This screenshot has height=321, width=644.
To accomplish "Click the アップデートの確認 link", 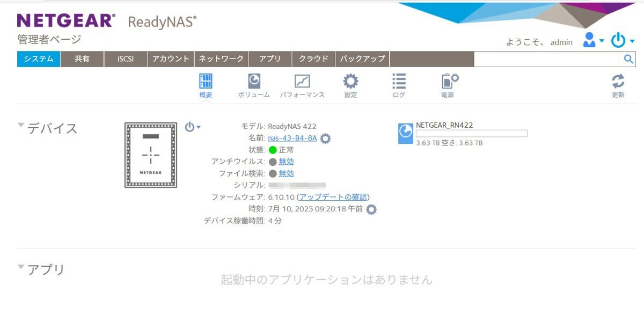I will pyautogui.click(x=333, y=197).
